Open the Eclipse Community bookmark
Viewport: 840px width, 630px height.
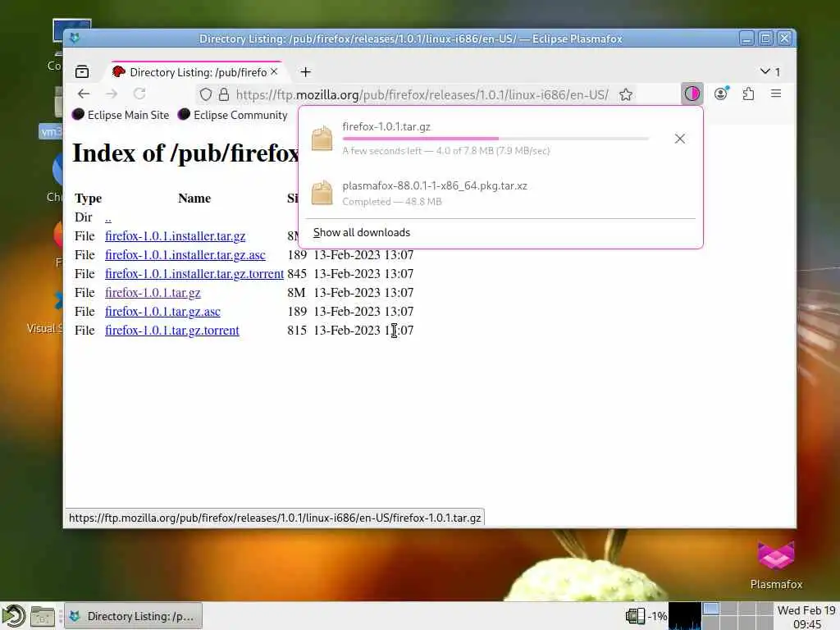pyautogui.click(x=232, y=115)
